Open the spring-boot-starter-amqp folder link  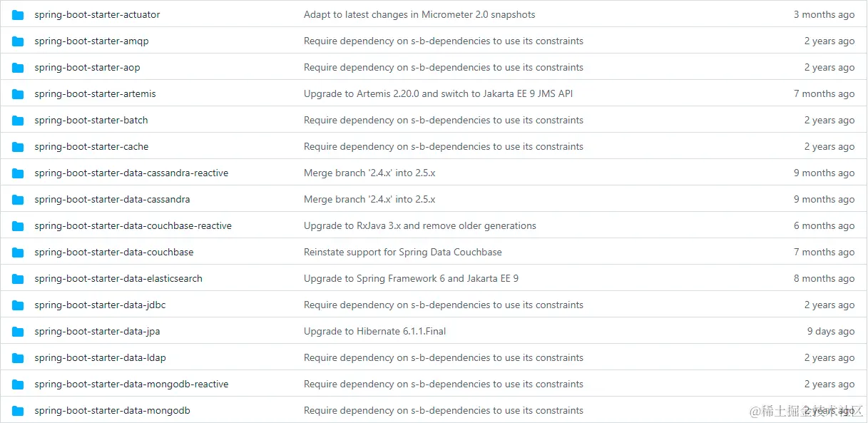91,41
